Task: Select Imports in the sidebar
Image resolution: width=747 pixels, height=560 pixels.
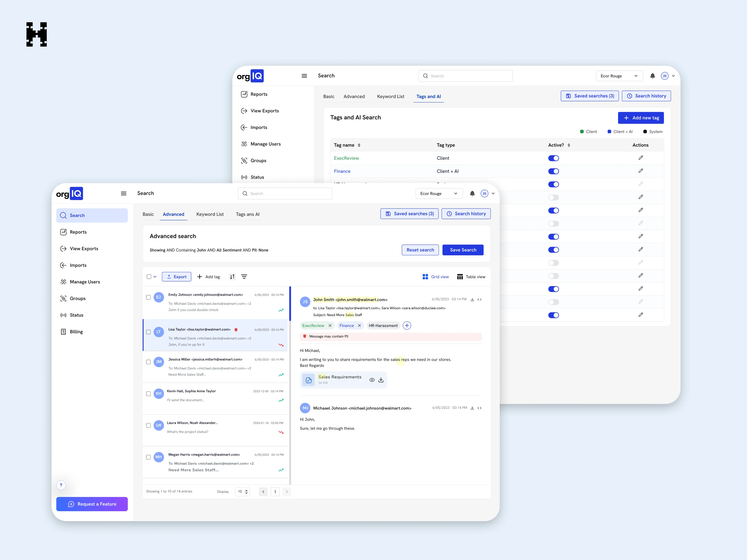Action: click(x=78, y=265)
